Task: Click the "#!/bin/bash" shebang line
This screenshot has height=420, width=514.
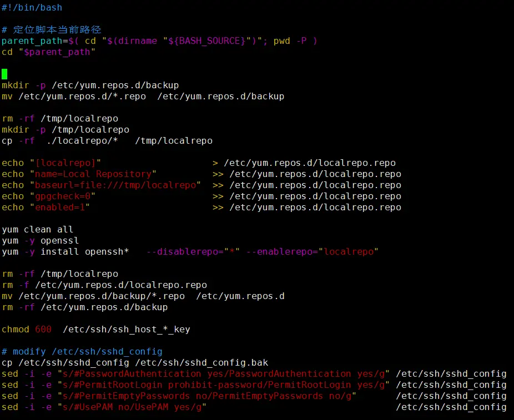Action: point(32,7)
